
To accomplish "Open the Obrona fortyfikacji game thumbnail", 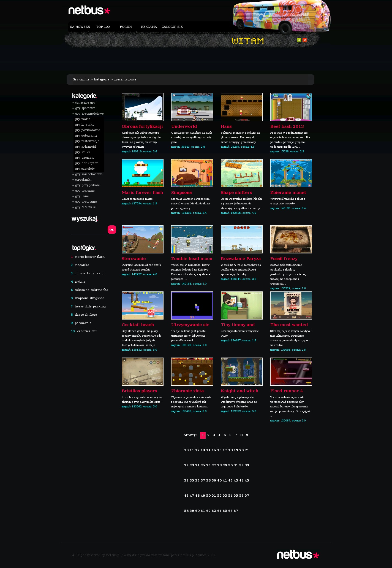I will (x=142, y=107).
